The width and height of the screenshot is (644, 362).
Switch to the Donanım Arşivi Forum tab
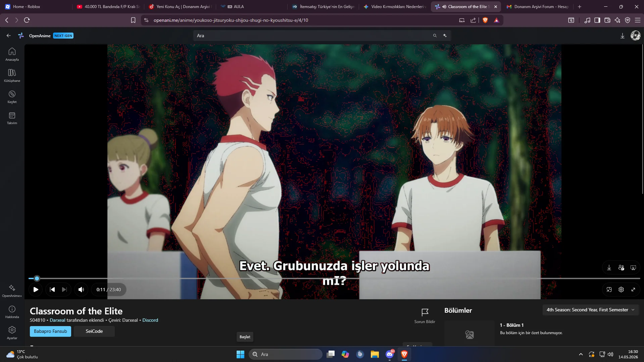(538, 7)
